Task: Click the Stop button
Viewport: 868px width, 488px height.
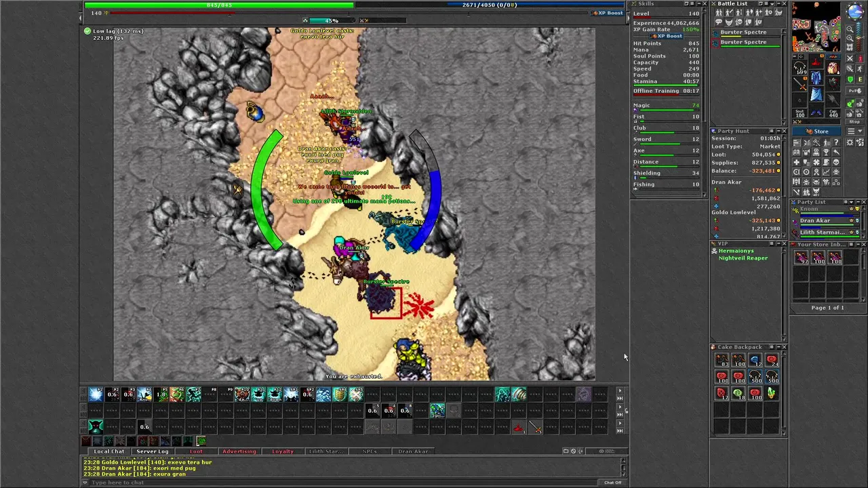Action: click(x=854, y=121)
